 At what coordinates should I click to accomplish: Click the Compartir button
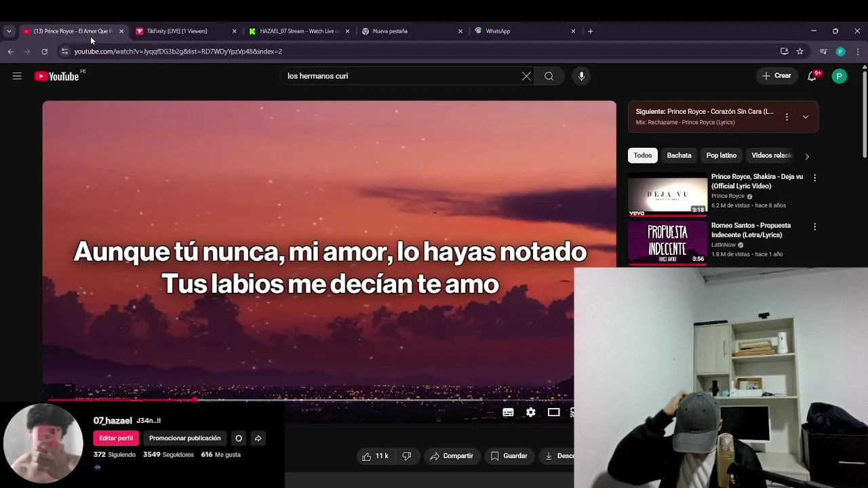tap(452, 456)
